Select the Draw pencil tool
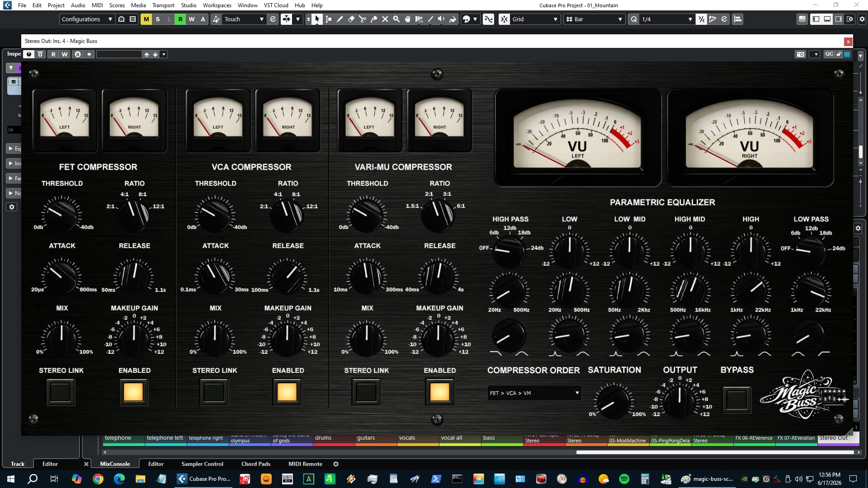Viewport: 868px width, 488px height. point(340,19)
